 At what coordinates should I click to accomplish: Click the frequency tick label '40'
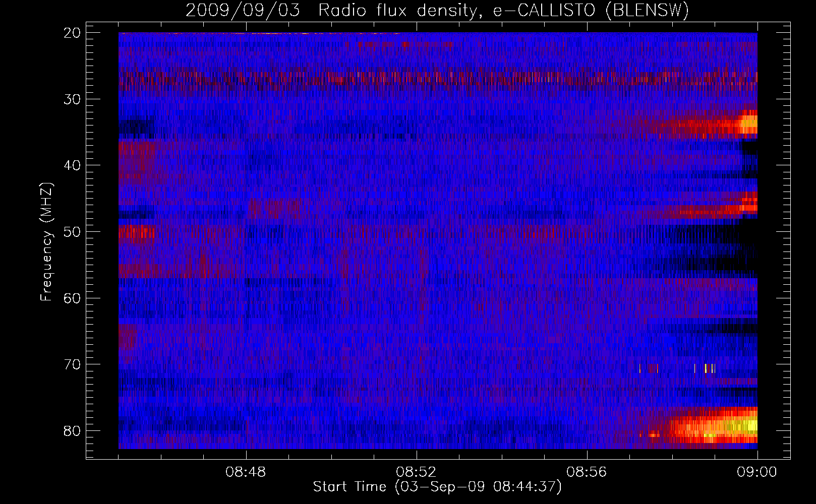pos(73,165)
